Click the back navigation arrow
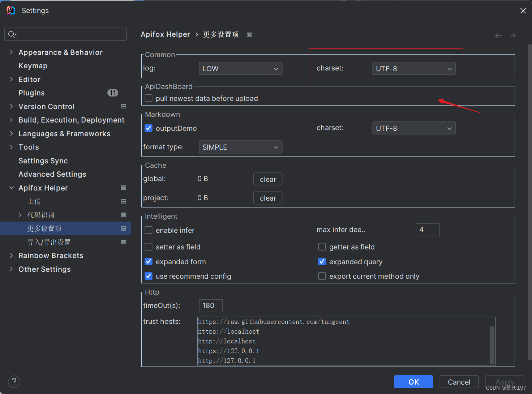532x394 pixels. 498,35
